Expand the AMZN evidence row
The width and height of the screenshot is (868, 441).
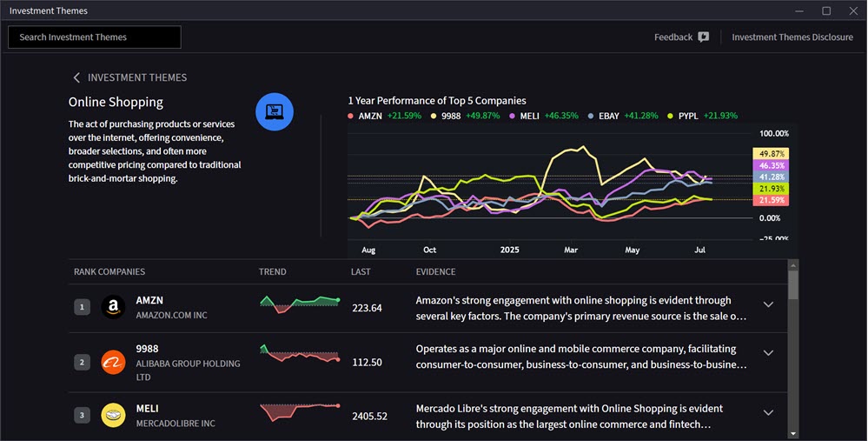coord(768,304)
